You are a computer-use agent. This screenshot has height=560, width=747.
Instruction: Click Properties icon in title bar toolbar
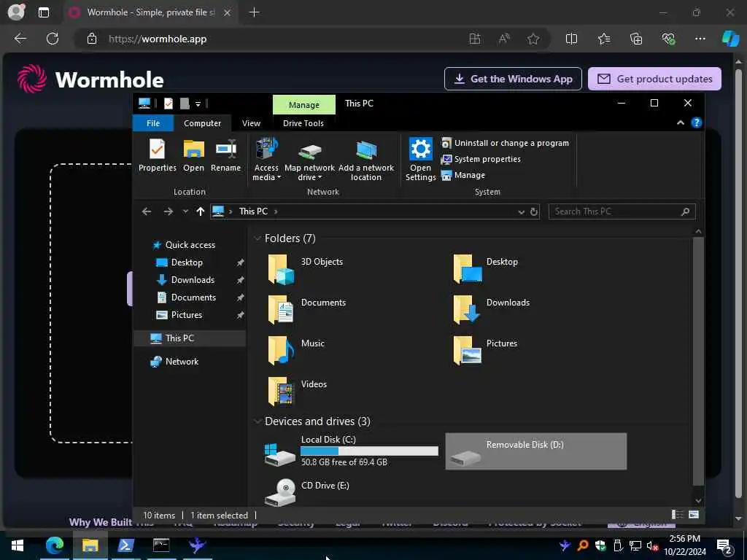click(169, 104)
